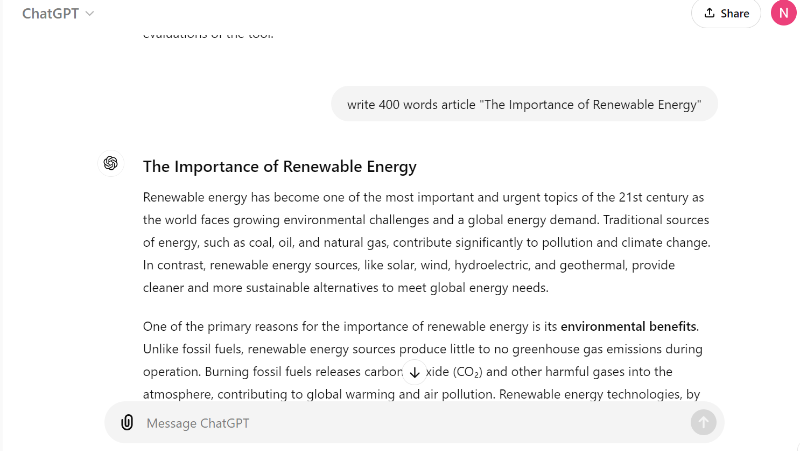Click the paperclip attach file icon

[x=127, y=423]
